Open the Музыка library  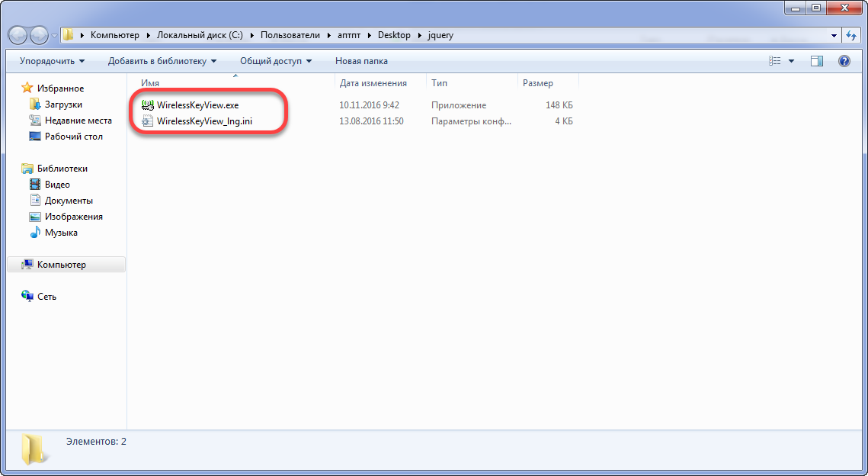point(61,233)
